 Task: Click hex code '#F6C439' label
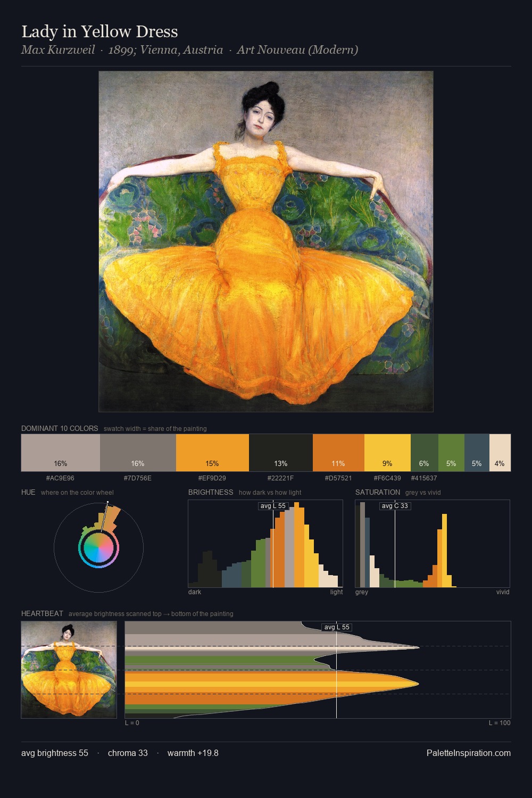[x=387, y=478]
